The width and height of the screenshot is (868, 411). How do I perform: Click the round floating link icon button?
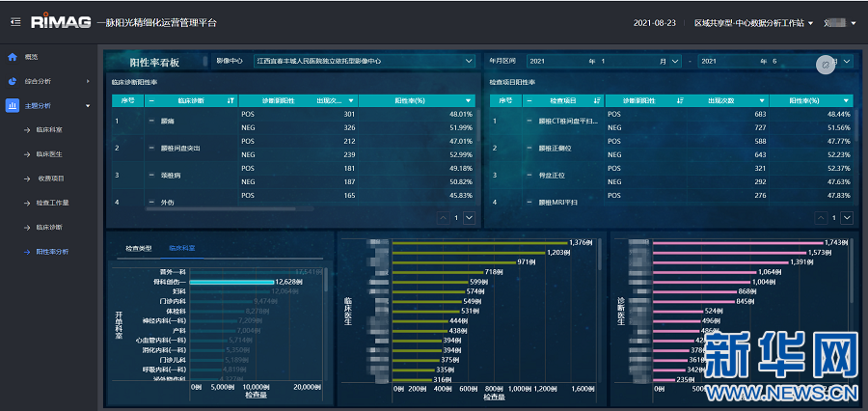826,64
